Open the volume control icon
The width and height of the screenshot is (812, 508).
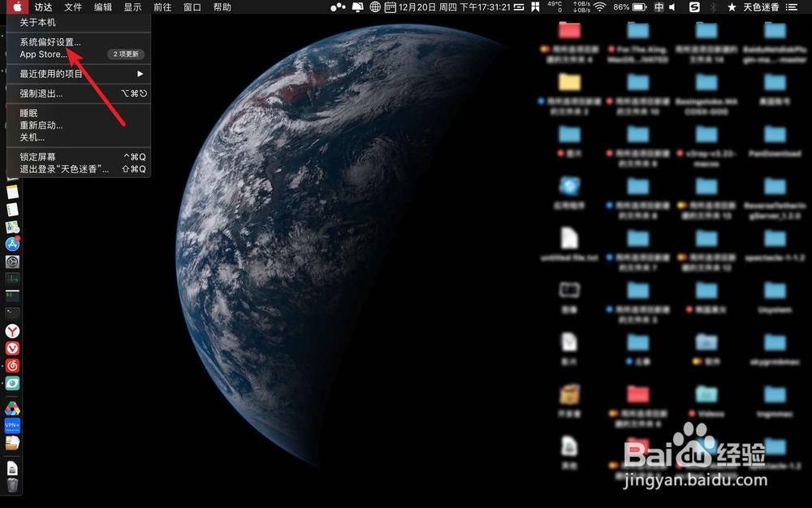click(x=672, y=7)
